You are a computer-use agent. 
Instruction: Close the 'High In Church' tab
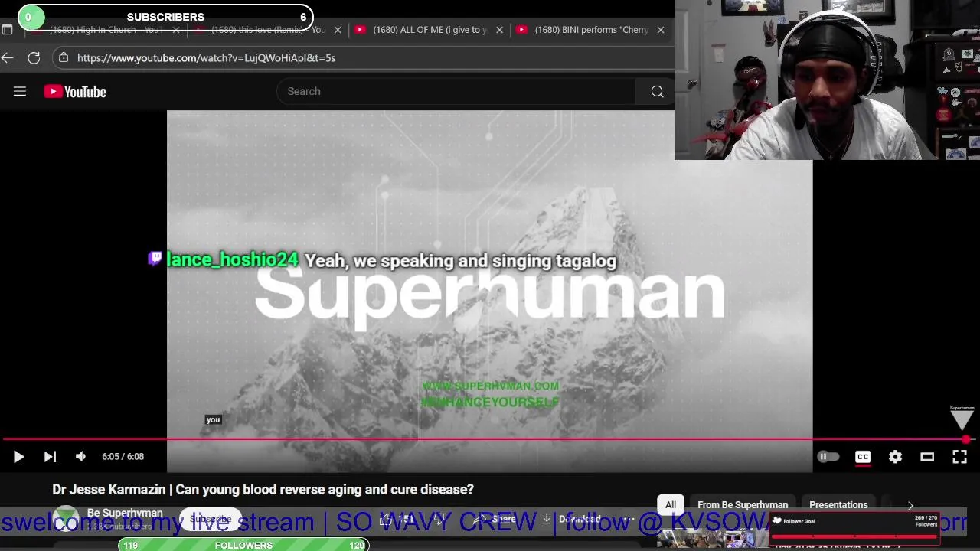[x=176, y=30]
